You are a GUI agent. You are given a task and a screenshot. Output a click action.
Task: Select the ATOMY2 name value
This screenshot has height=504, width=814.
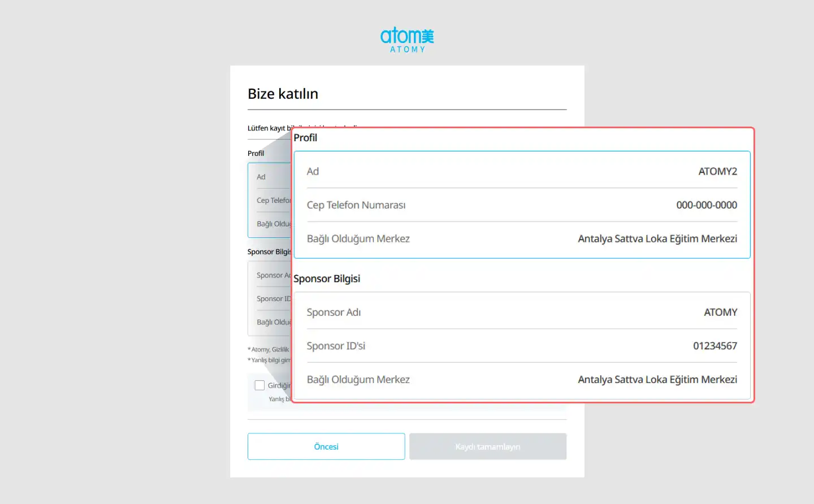pos(717,171)
